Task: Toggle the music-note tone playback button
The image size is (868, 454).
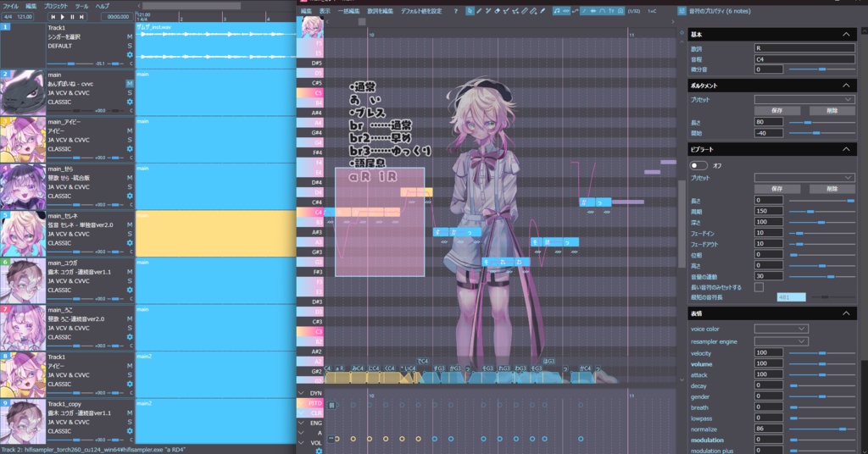Action: [557, 11]
